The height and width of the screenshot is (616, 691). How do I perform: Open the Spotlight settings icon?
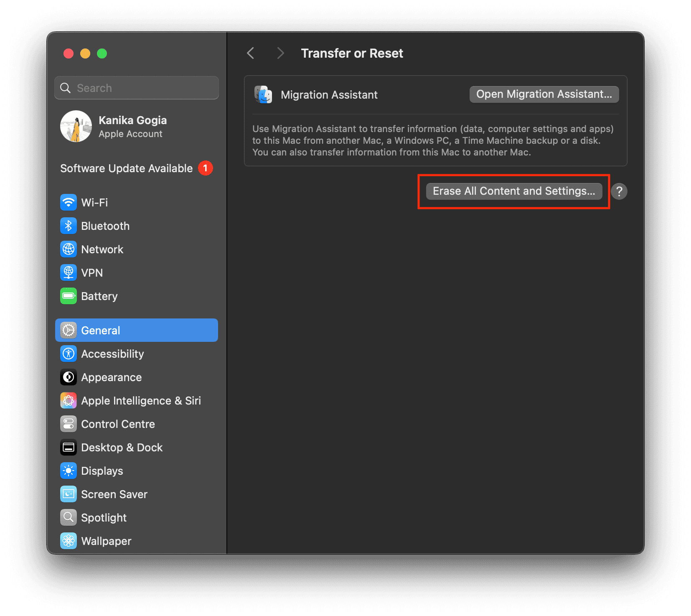point(69,518)
